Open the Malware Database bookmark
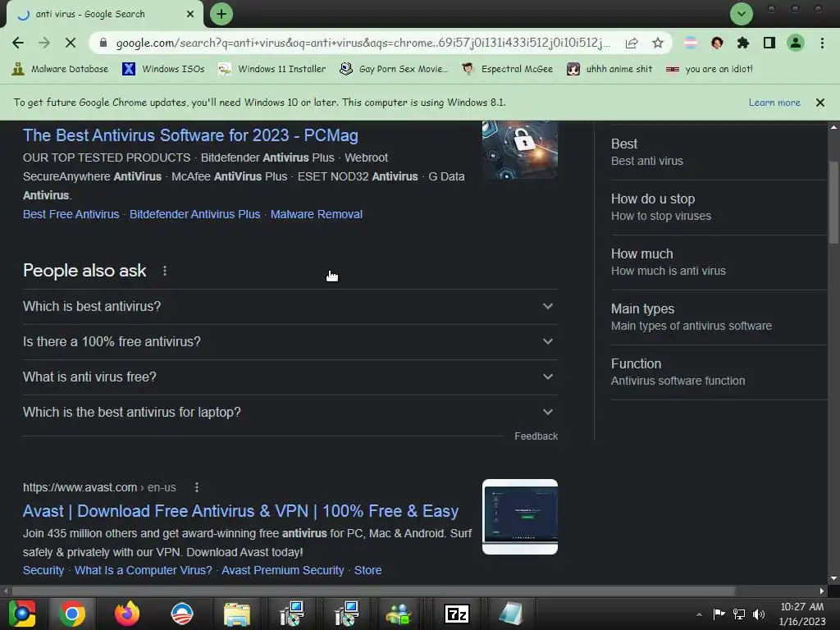Image resolution: width=840 pixels, height=630 pixels. (x=61, y=69)
